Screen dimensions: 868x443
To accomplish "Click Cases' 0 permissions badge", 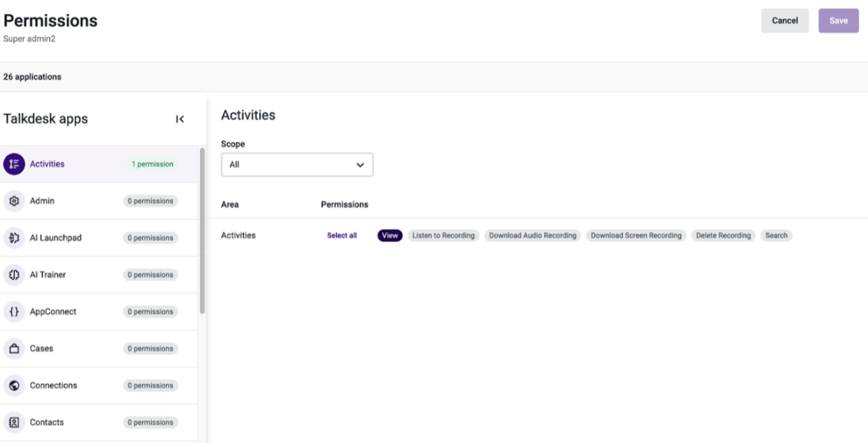I will 150,348.
